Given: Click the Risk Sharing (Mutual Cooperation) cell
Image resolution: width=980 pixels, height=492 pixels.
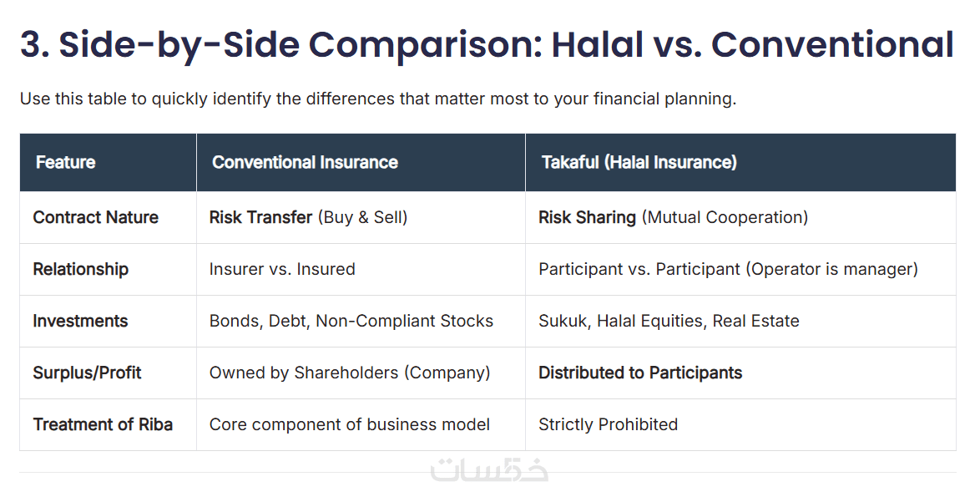Looking at the screenshot, I should point(673,217).
